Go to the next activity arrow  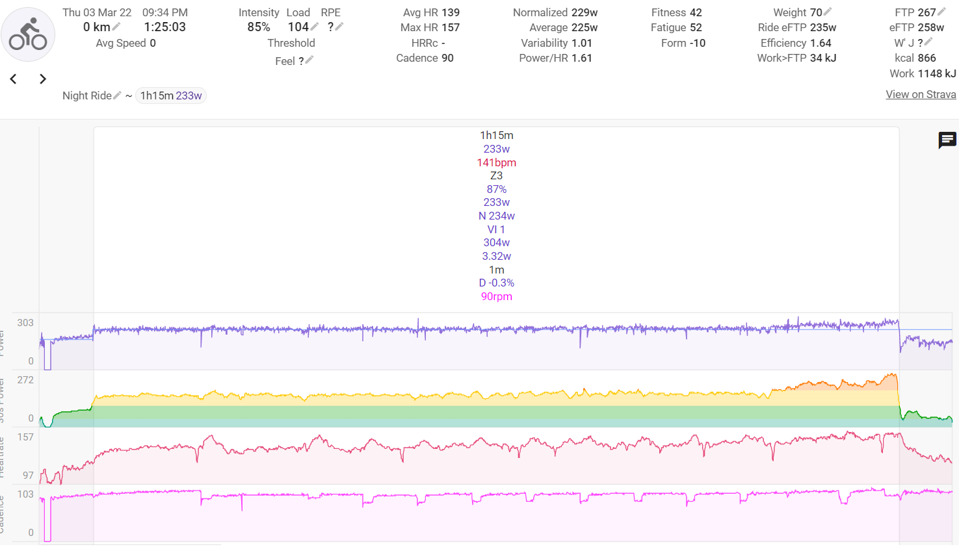pyautogui.click(x=43, y=79)
